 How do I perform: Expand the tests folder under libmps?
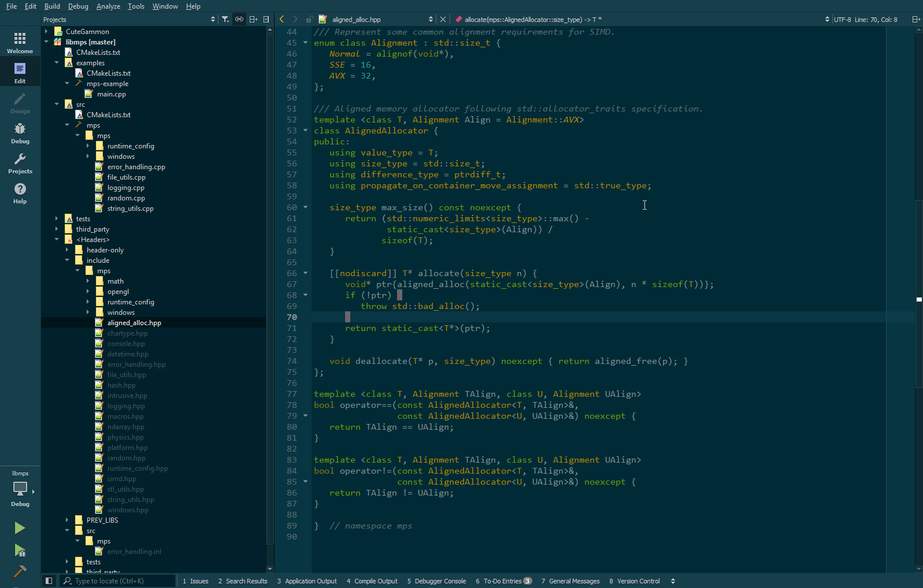click(57, 219)
